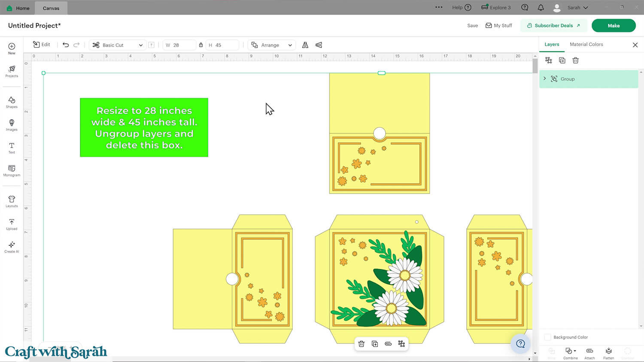The width and height of the screenshot is (644, 362).
Task: Open My Stuff
Action: [x=498, y=26]
